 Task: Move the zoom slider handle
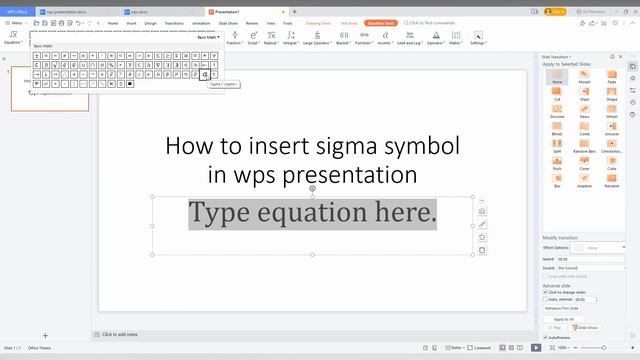(x=604, y=348)
